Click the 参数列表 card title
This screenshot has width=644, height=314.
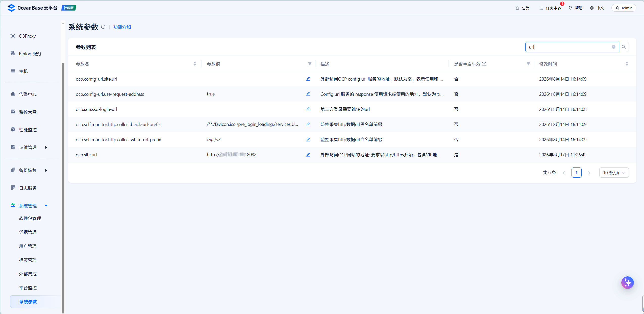[86, 47]
